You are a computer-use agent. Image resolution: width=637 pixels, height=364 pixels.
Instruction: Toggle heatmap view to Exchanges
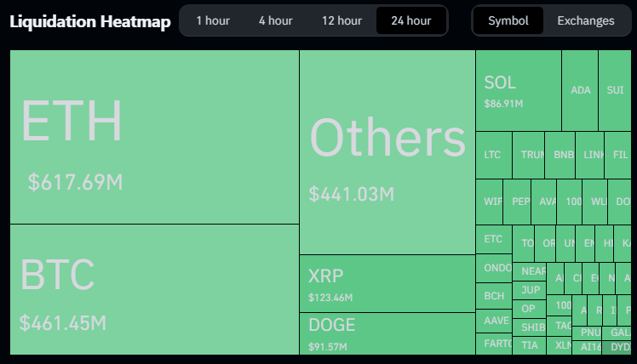coord(585,20)
